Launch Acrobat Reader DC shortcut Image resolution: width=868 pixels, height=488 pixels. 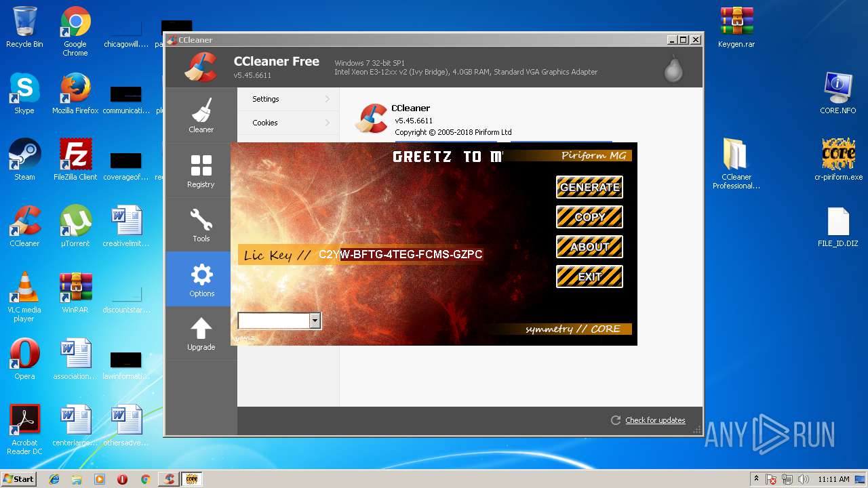tap(24, 430)
